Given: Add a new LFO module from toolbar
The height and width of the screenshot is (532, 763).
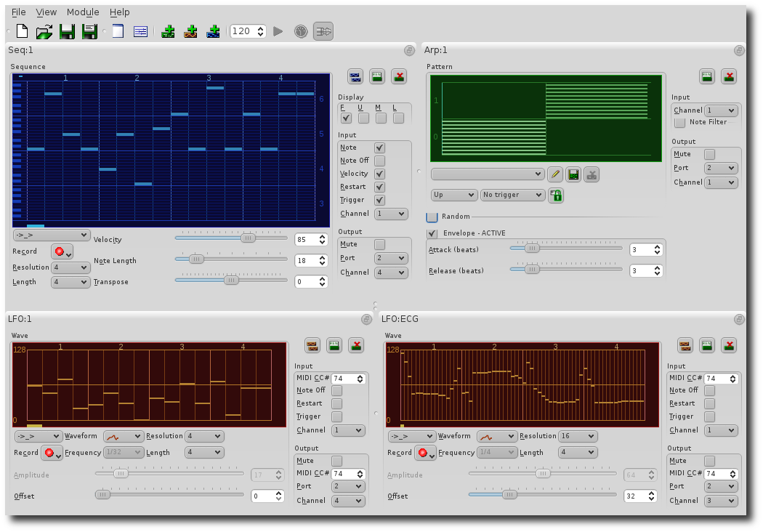Looking at the screenshot, I should [191, 31].
